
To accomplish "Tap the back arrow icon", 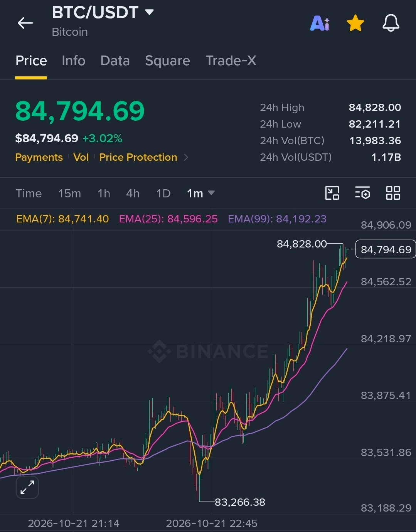I will coord(25,23).
